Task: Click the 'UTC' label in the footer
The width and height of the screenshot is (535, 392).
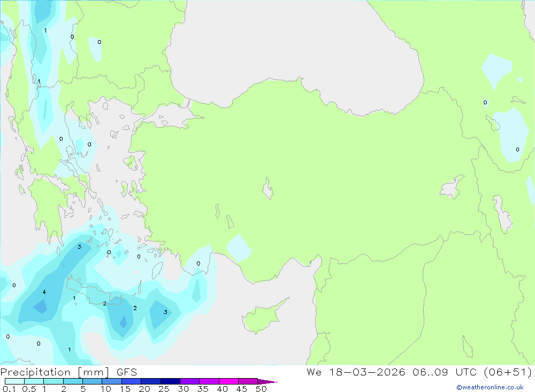Action: click(466, 372)
